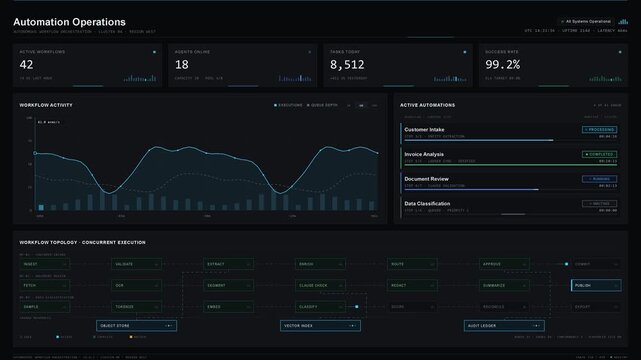The width and height of the screenshot is (641, 360).
Task: Click the COMPLETED badge on Invoice Analysis
Action: click(x=599, y=154)
